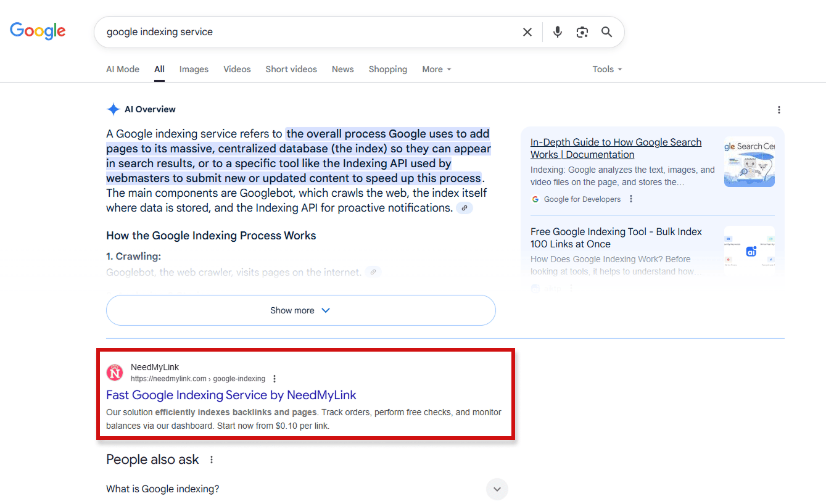Click the link chip after the AI Overview paragraph
This screenshot has height=504, width=826.
[464, 208]
